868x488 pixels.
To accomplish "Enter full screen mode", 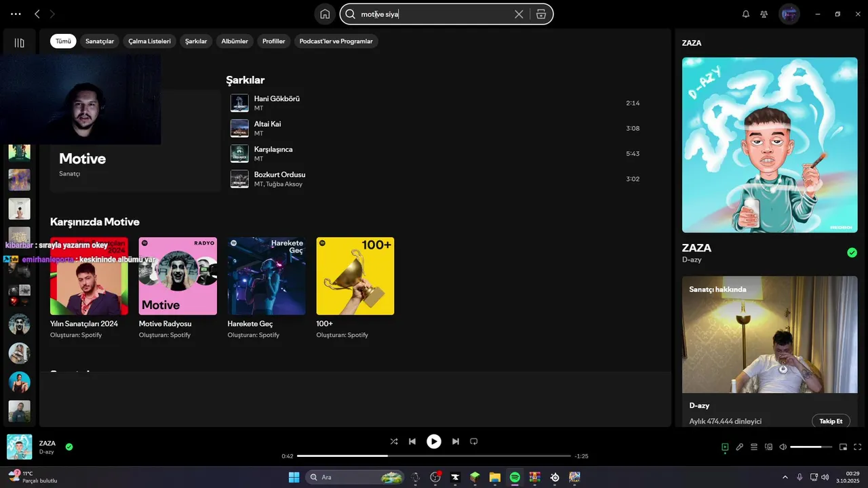I will click(858, 447).
